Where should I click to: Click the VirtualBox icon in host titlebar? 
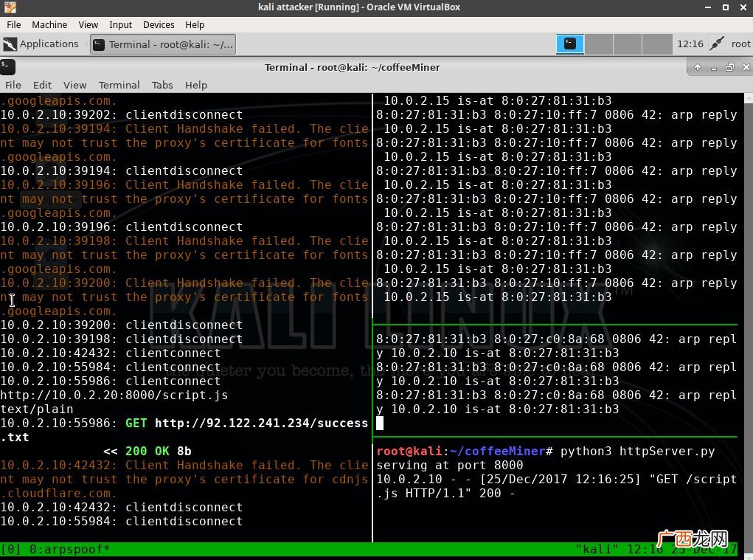pos(10,7)
